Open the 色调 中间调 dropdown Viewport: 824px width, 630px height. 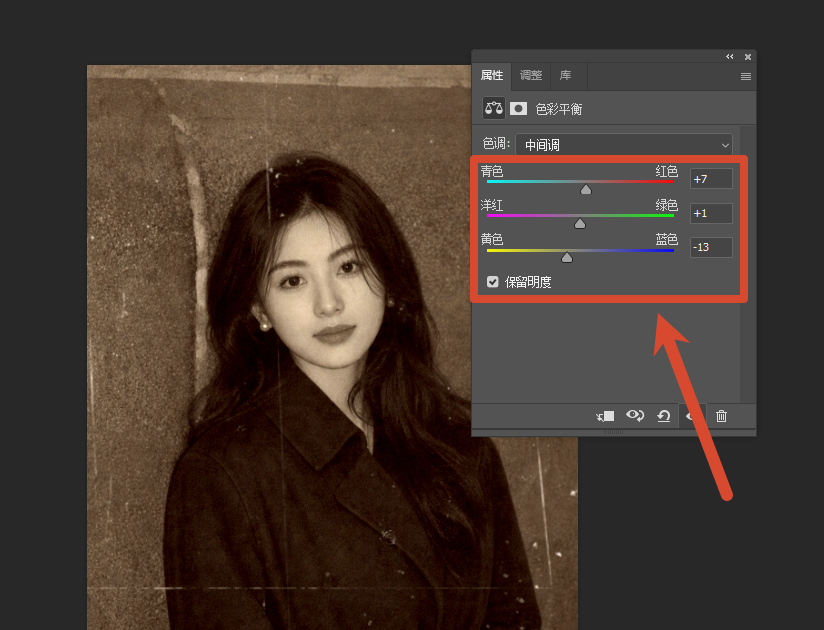click(x=624, y=144)
